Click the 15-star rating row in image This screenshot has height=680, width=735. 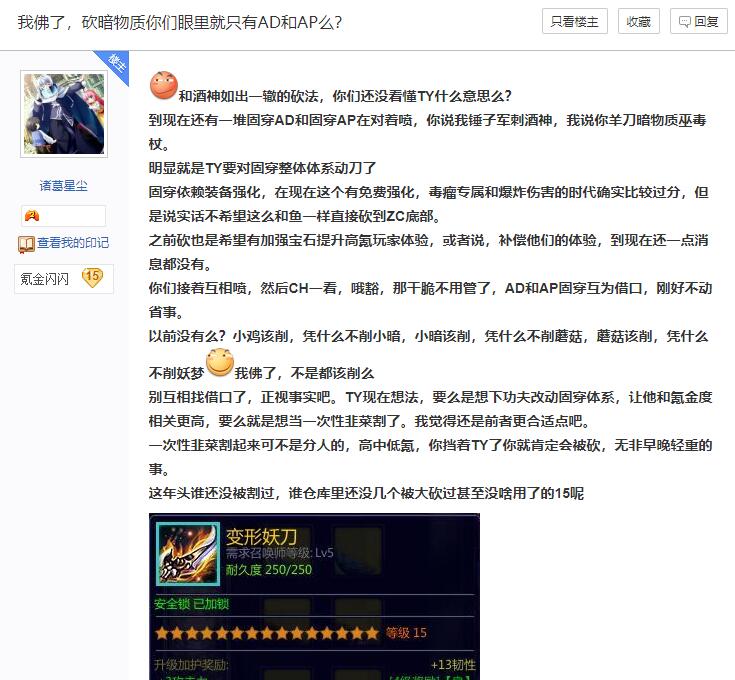[x=267, y=633]
